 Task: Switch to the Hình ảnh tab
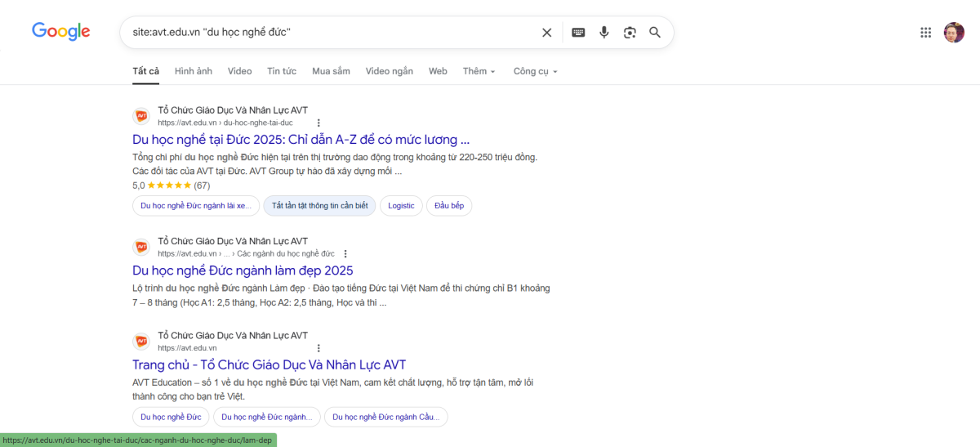point(194,71)
